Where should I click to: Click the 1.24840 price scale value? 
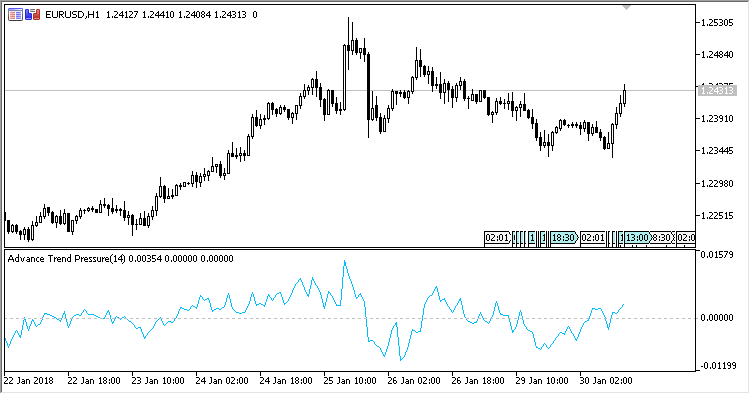pyautogui.click(x=717, y=55)
